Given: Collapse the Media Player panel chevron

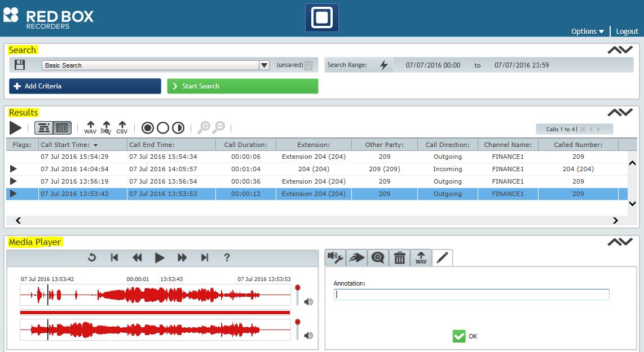Looking at the screenshot, I should [621, 242].
